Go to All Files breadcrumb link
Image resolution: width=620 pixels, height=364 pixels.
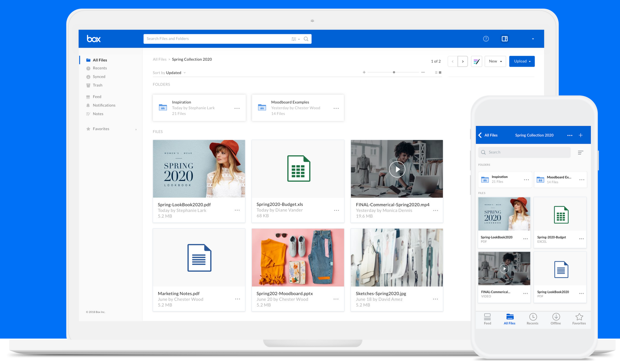[159, 60]
